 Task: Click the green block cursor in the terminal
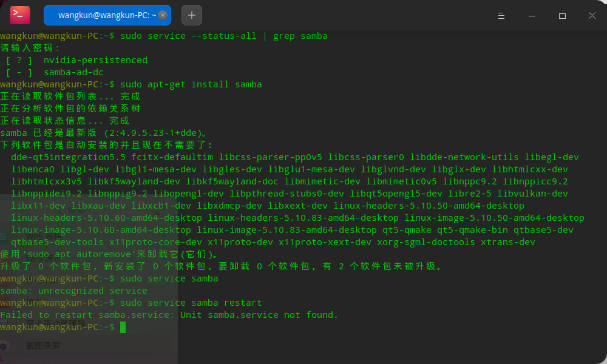(124, 326)
